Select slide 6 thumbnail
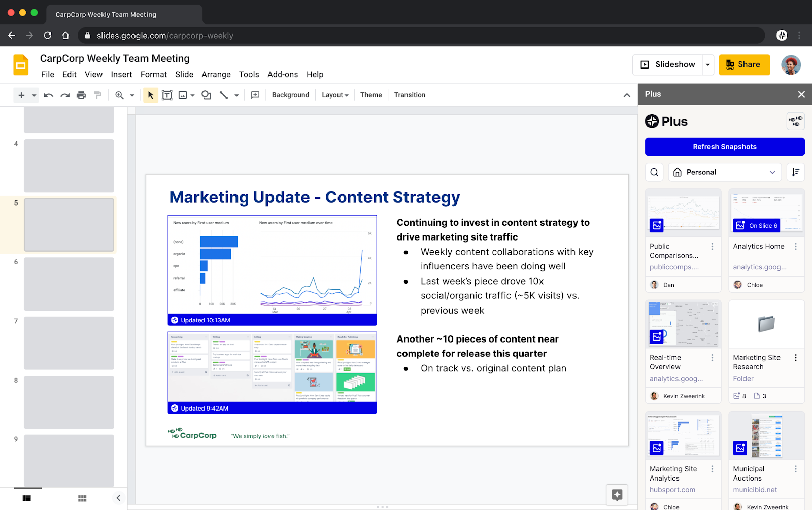The height and width of the screenshot is (510, 812). point(69,284)
